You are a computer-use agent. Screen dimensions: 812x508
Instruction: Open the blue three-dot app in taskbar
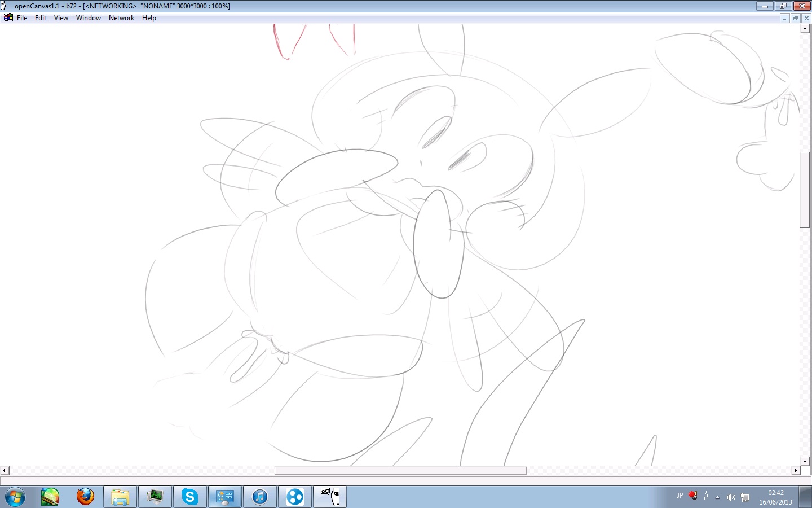click(295, 497)
